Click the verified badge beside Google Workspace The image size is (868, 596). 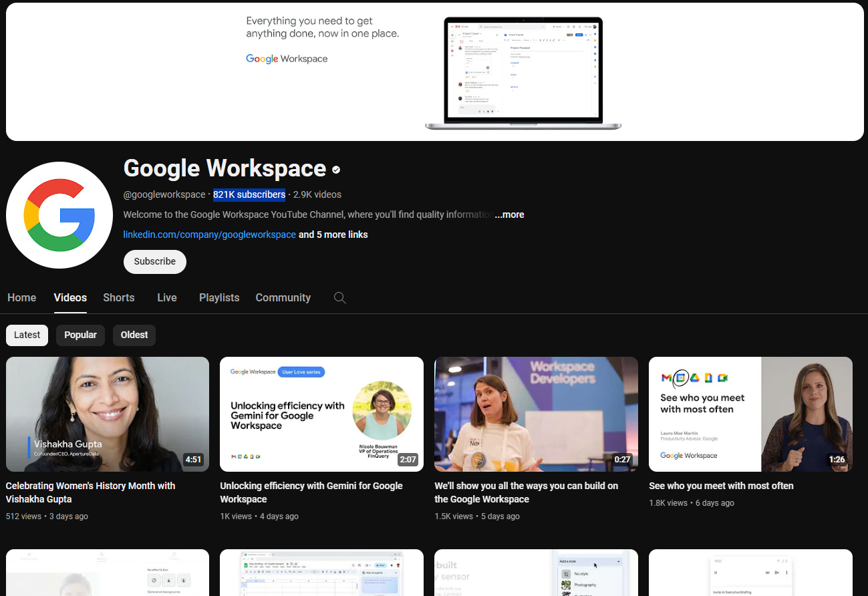point(336,169)
